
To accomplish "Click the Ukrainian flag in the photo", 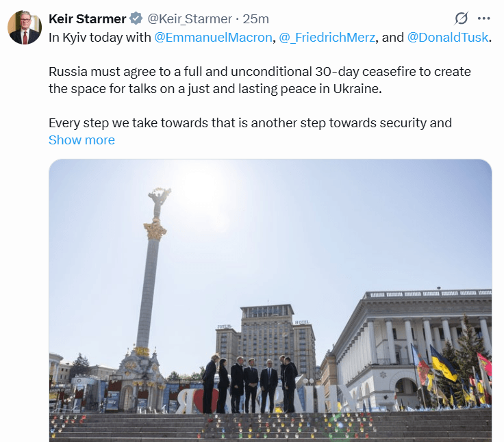I will pyautogui.click(x=444, y=363).
